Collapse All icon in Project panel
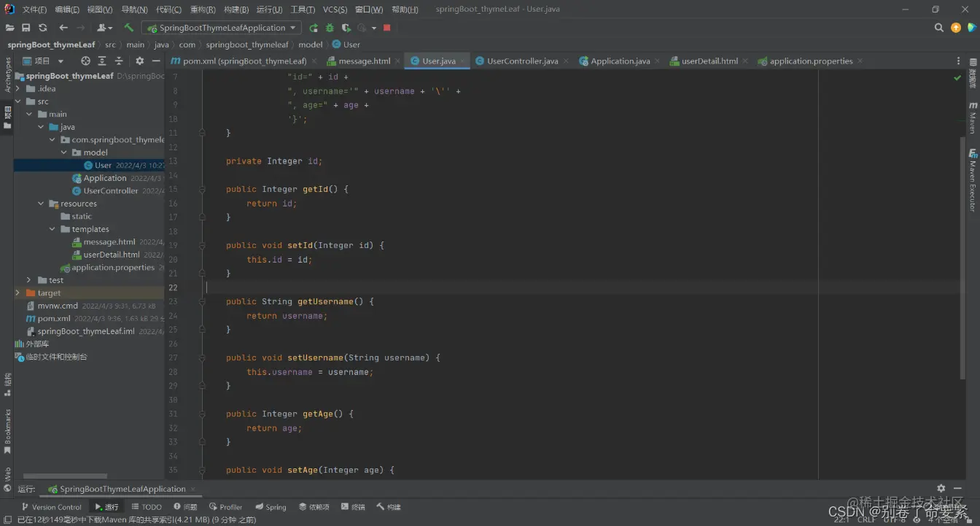 (119, 61)
